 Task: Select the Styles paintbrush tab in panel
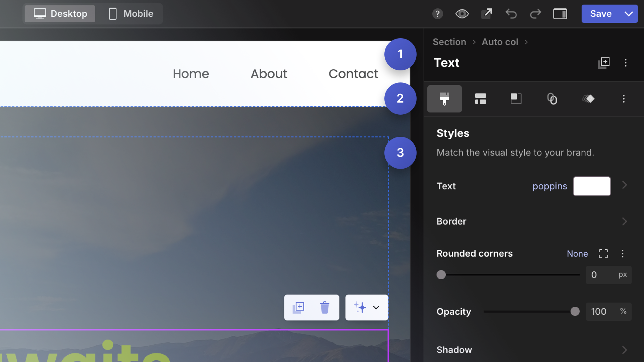[444, 99]
